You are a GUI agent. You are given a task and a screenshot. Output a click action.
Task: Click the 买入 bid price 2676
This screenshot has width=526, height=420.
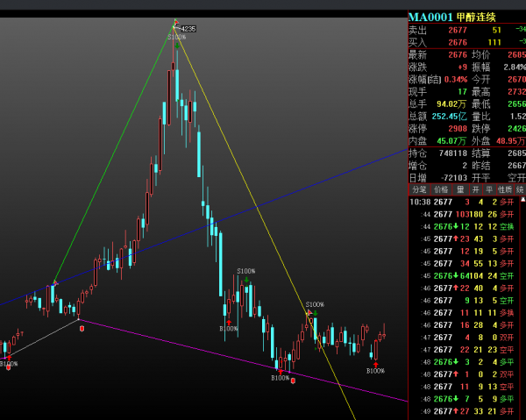tap(458, 42)
